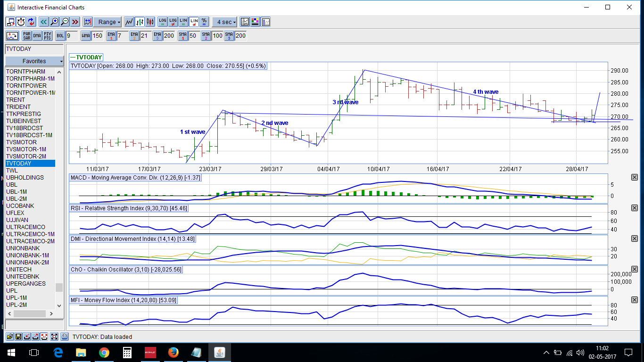
Task: Go to later data with the red double arrow
Action: pos(75,22)
